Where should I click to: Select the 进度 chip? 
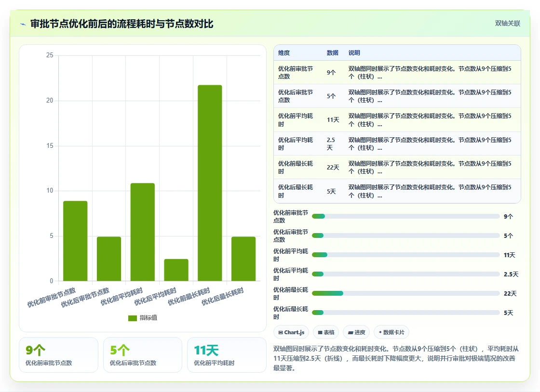pyautogui.click(x=356, y=332)
